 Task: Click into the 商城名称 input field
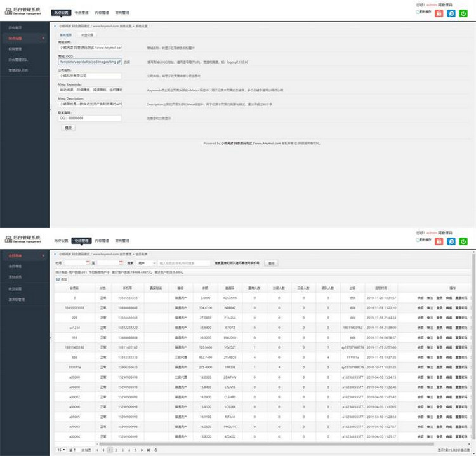pyautogui.click(x=90, y=48)
